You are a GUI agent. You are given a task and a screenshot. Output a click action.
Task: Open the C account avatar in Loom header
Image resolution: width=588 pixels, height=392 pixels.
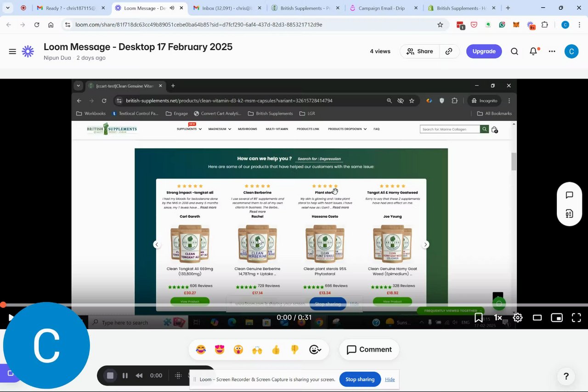[x=571, y=51]
